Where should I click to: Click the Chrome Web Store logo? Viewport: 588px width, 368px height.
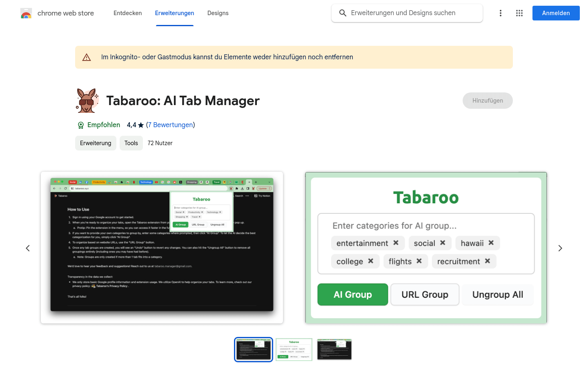[x=26, y=13]
